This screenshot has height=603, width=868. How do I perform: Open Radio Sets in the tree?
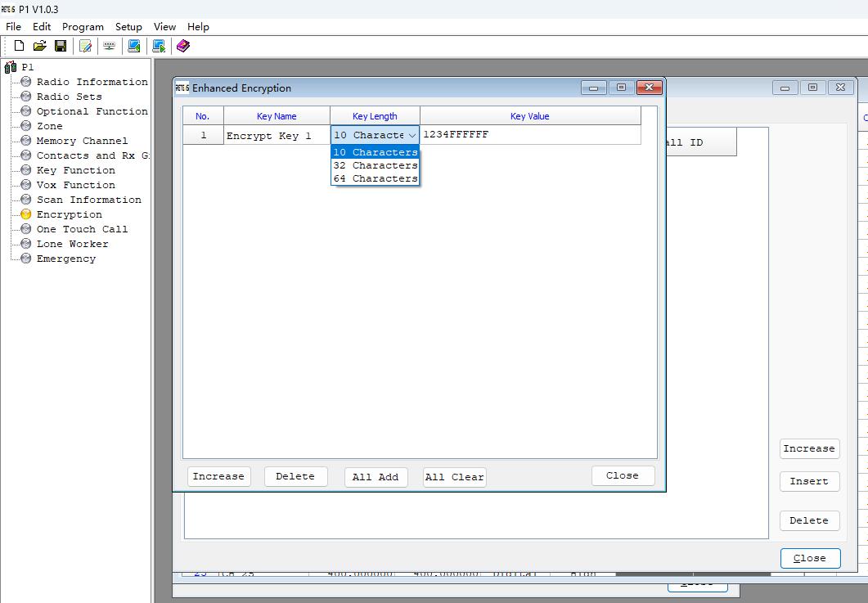click(x=70, y=97)
